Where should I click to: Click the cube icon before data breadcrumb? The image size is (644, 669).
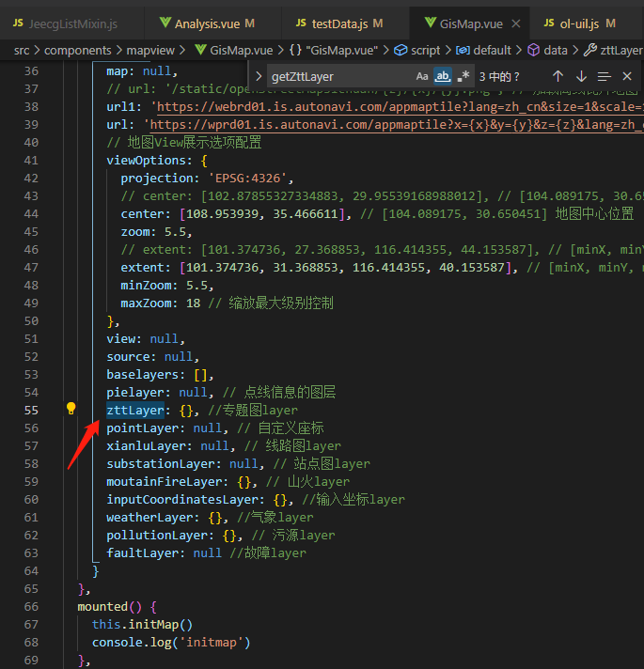coord(533,51)
